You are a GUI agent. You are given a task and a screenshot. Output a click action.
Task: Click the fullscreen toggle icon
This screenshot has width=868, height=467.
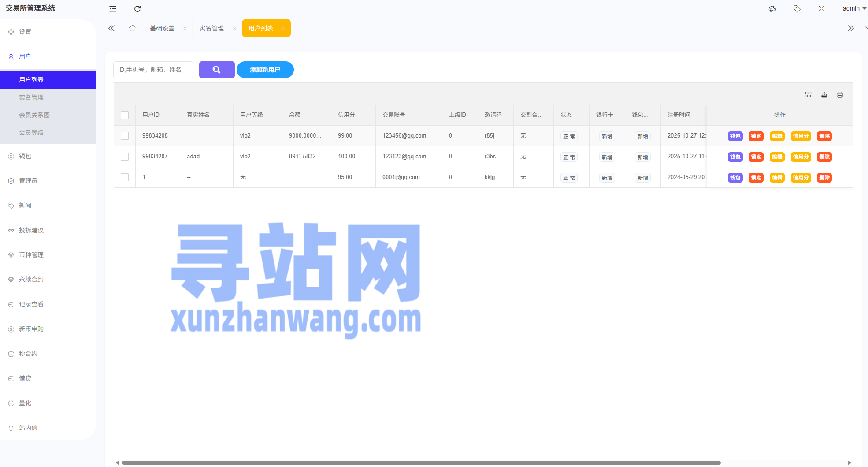tap(821, 9)
